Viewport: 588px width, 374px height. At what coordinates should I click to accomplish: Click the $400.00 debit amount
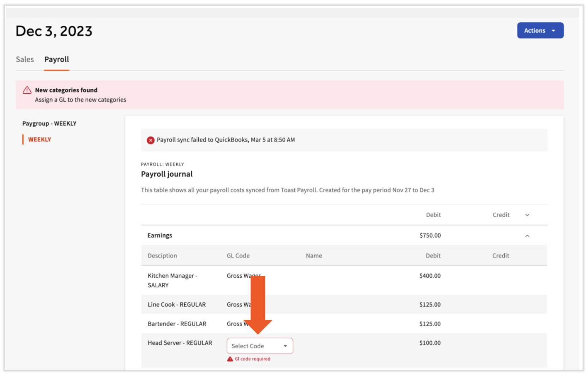tap(430, 276)
